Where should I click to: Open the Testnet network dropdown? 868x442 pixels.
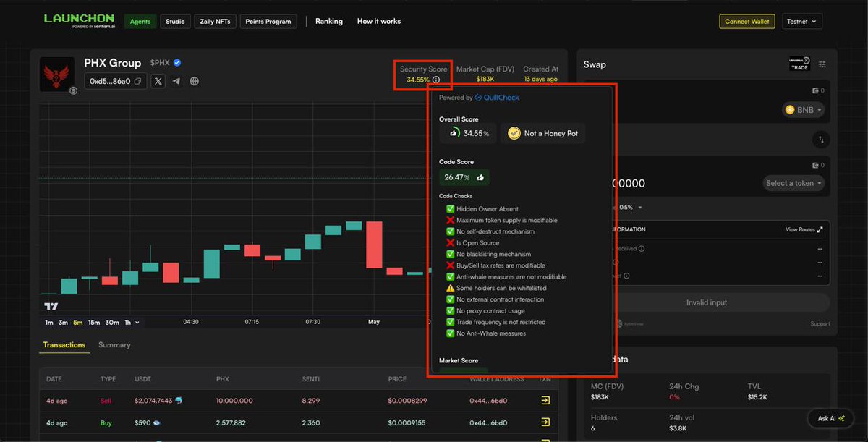[x=801, y=22]
